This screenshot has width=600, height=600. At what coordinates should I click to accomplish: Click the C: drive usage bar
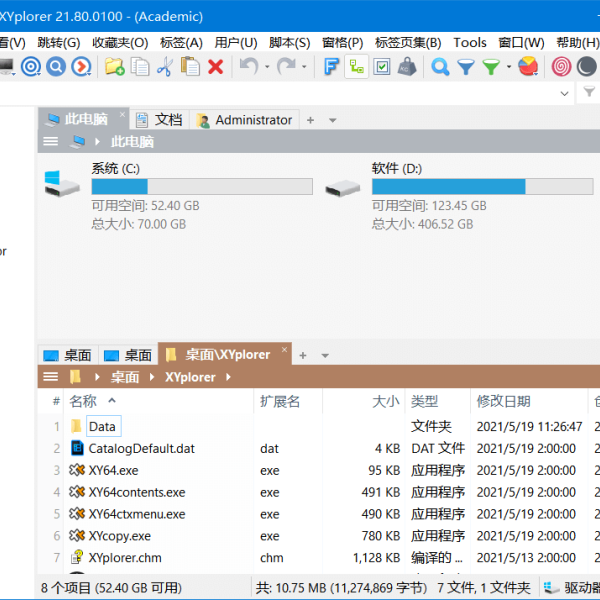coord(202,187)
